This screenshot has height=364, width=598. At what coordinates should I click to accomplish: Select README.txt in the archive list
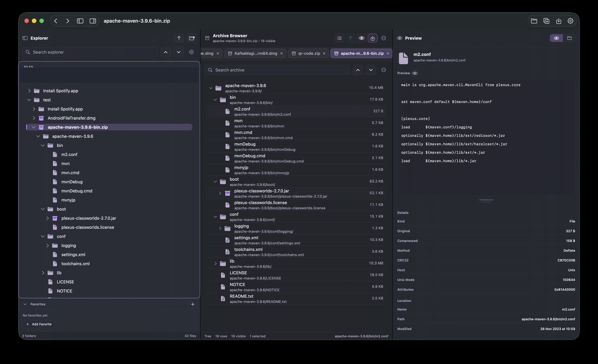(x=297, y=299)
